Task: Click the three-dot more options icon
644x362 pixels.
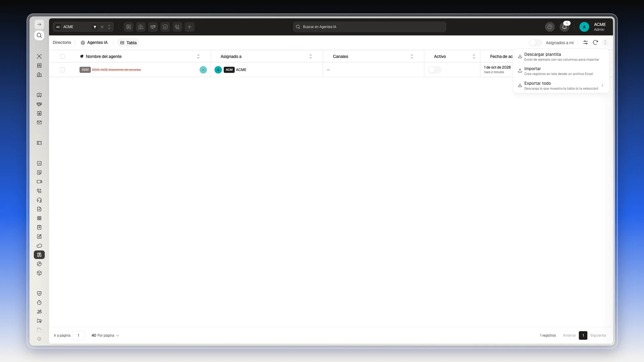Action: click(605, 43)
